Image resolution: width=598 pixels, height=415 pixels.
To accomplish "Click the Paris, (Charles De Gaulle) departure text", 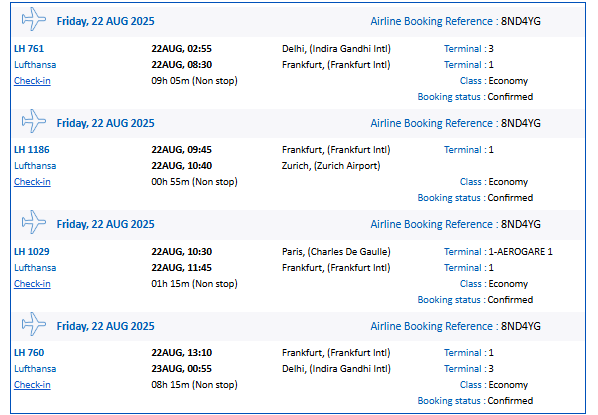I will 336,252.
